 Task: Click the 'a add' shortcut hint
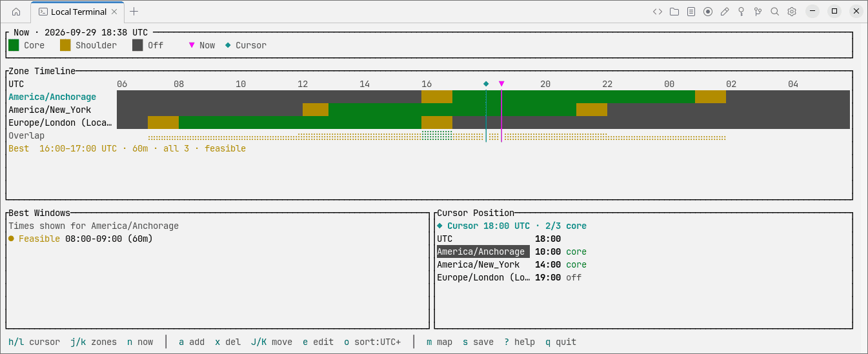192,342
